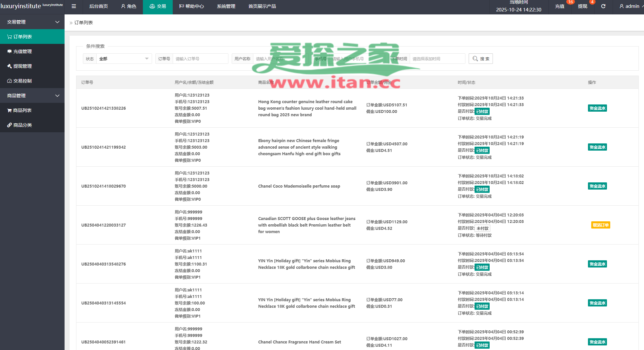Click the refresh icon in top bar
The height and width of the screenshot is (350, 644).
coord(603,6)
